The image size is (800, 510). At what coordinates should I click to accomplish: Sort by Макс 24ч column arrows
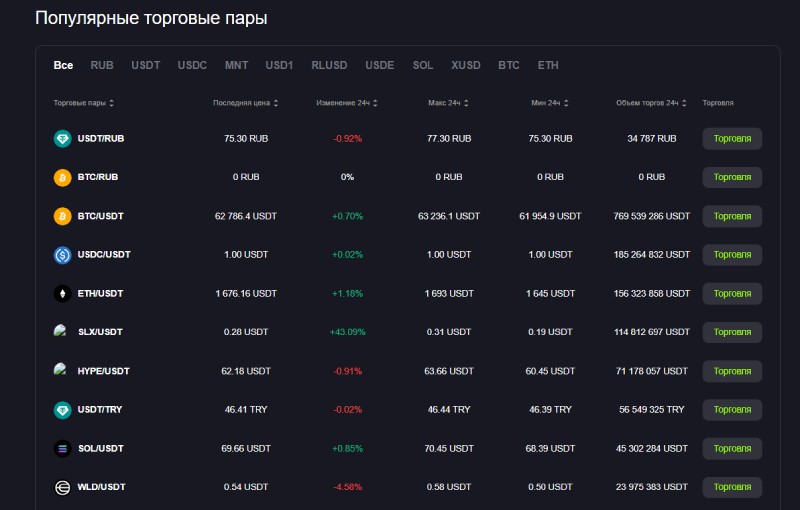pyautogui.click(x=466, y=103)
